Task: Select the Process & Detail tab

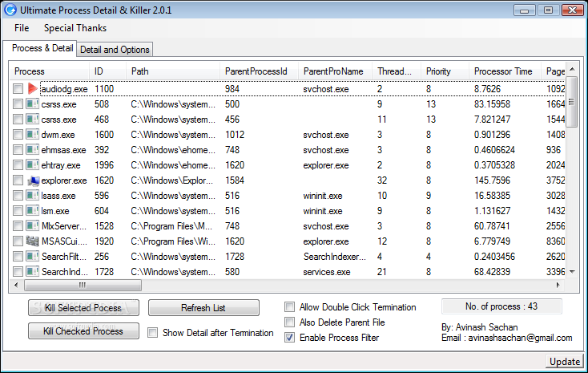Action: [x=42, y=48]
